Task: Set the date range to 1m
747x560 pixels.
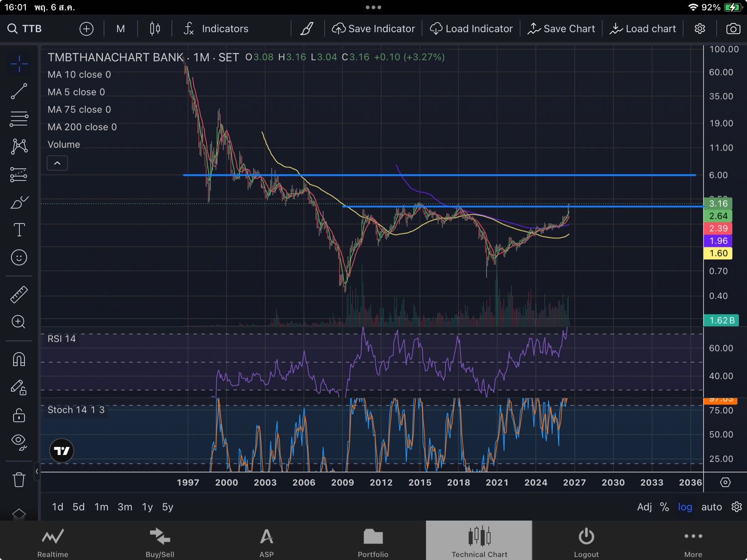Action: [x=102, y=507]
